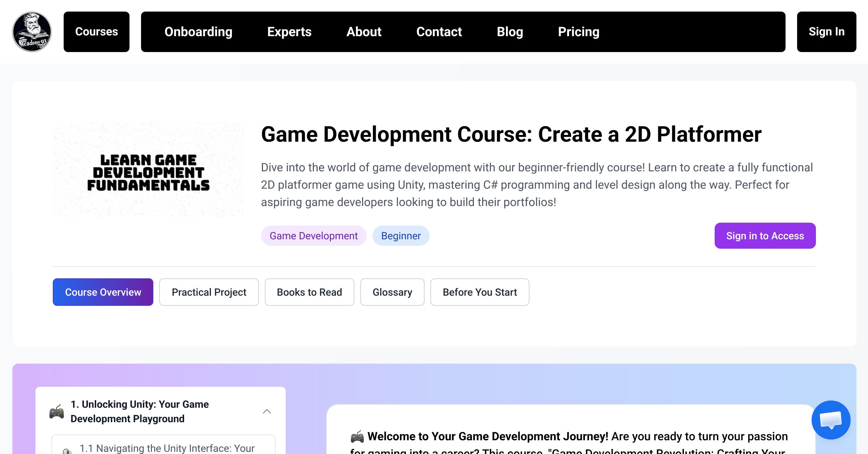Image resolution: width=868 pixels, height=454 pixels.
Task: Click the Game Development tag
Action: [x=314, y=236]
